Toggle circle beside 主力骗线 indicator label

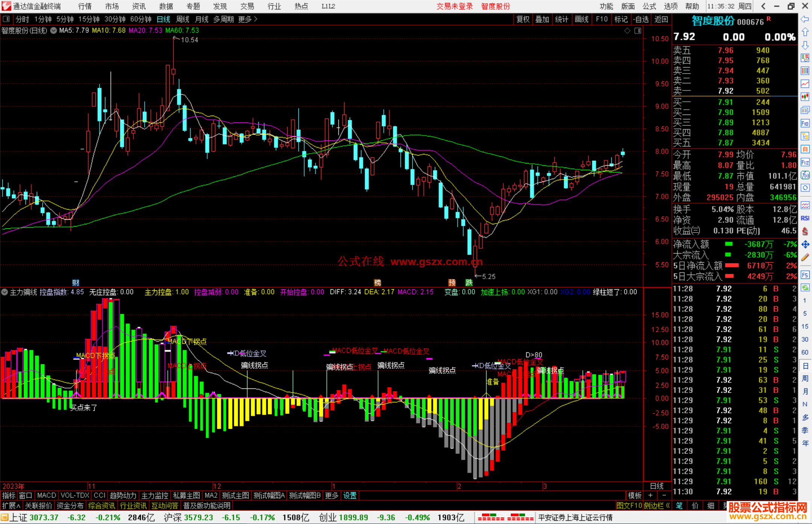tap(5, 292)
